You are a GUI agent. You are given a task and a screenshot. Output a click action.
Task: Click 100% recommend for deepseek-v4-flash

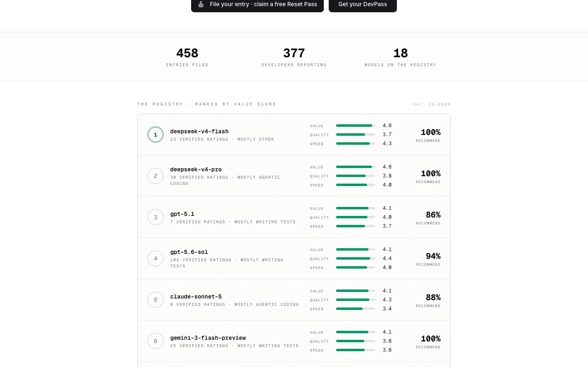tap(428, 135)
